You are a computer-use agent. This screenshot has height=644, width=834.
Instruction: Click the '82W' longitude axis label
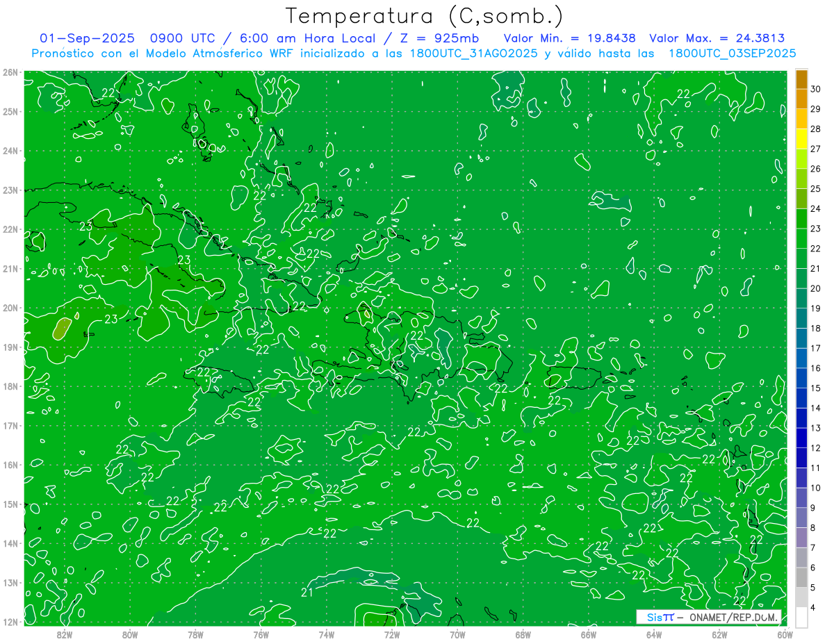65,634
